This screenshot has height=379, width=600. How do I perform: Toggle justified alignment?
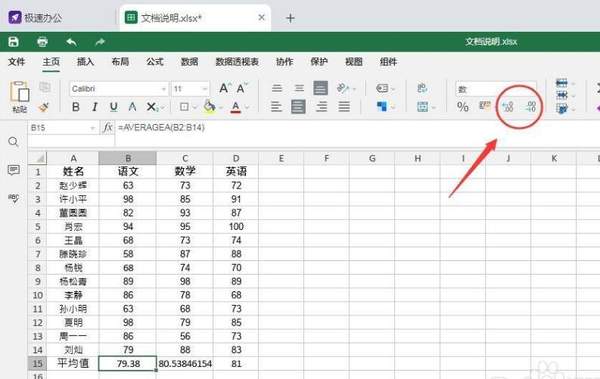[344, 106]
